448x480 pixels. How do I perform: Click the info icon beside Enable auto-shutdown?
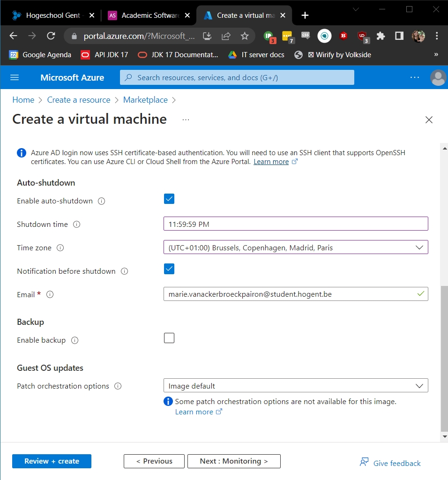101,201
